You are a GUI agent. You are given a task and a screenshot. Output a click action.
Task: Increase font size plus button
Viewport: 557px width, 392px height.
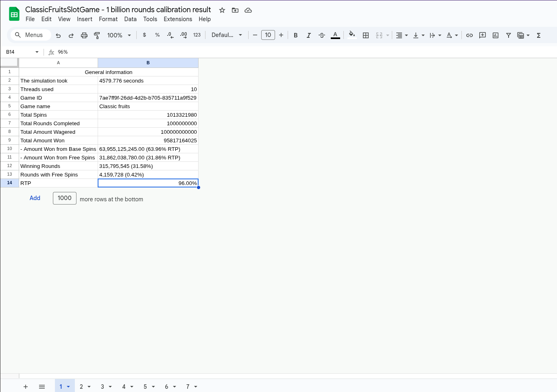point(281,35)
